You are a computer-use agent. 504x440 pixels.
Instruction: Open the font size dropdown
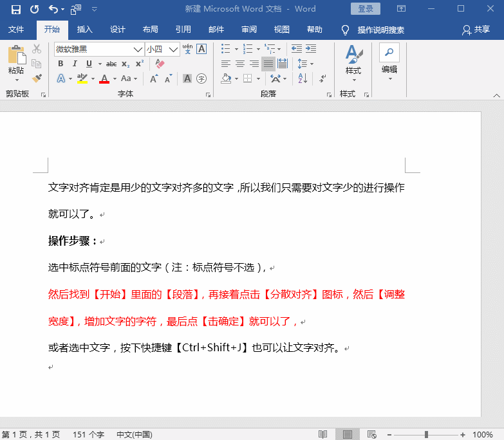click(173, 50)
